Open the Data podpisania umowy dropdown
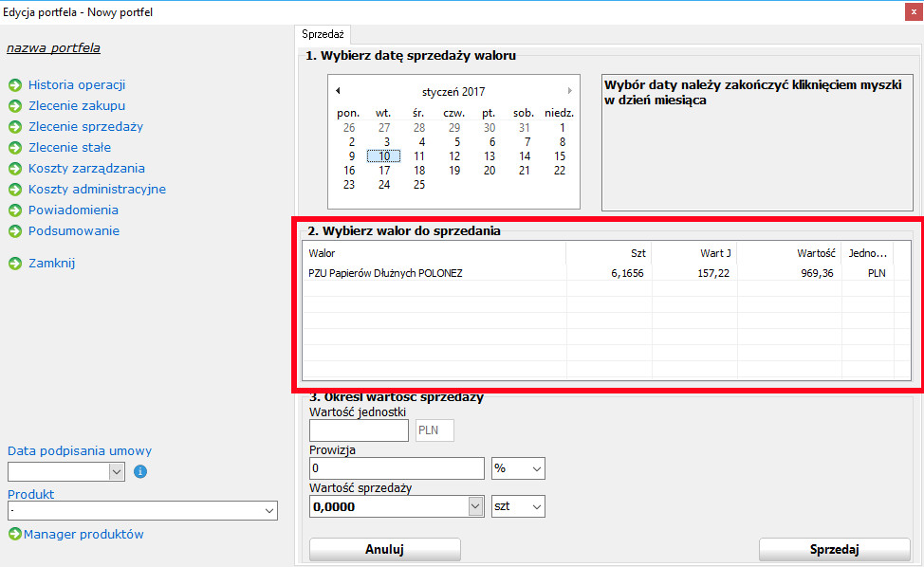The image size is (924, 567). click(x=117, y=471)
